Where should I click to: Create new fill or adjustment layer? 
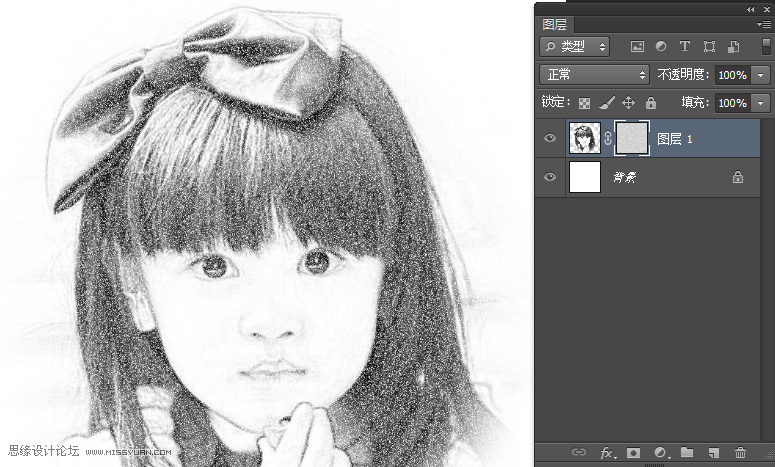[661, 453]
